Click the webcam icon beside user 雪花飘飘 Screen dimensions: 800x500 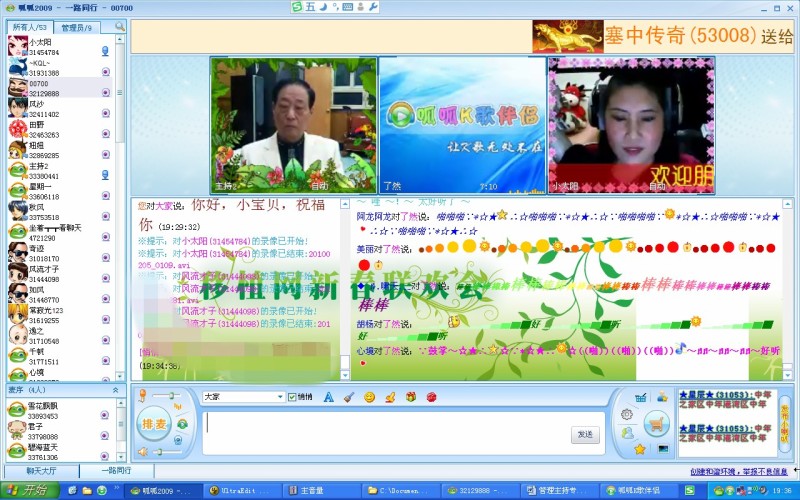tap(105, 415)
